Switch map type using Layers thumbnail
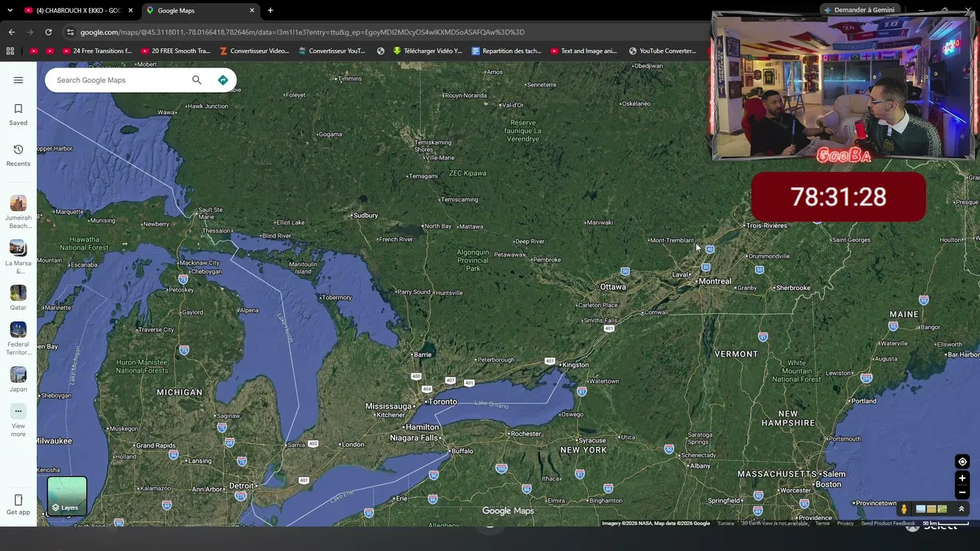This screenshot has height=551, width=980. [x=67, y=496]
